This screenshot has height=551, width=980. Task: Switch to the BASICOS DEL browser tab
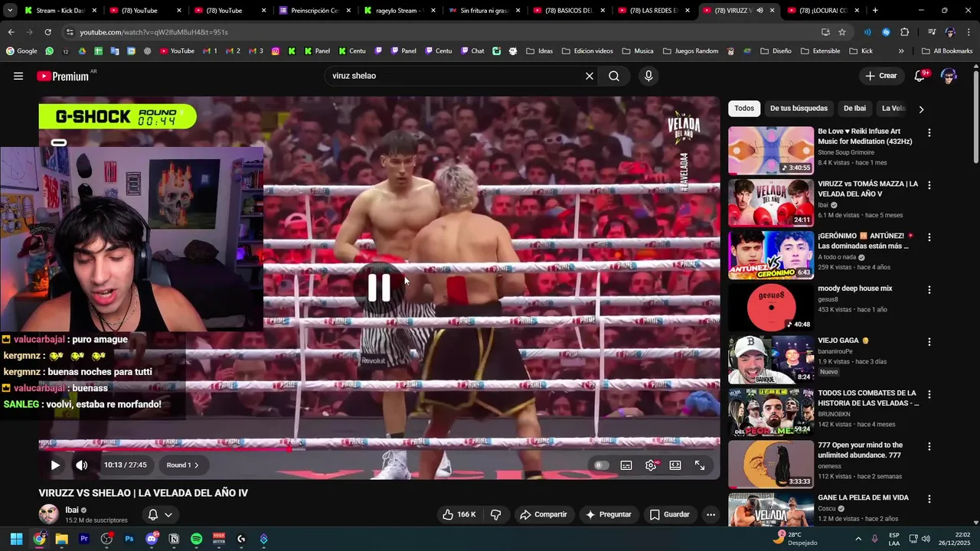(568, 11)
